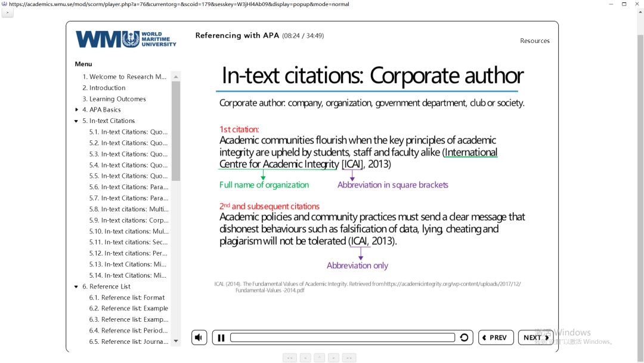Select 2. Introduction in the menu

104,88
